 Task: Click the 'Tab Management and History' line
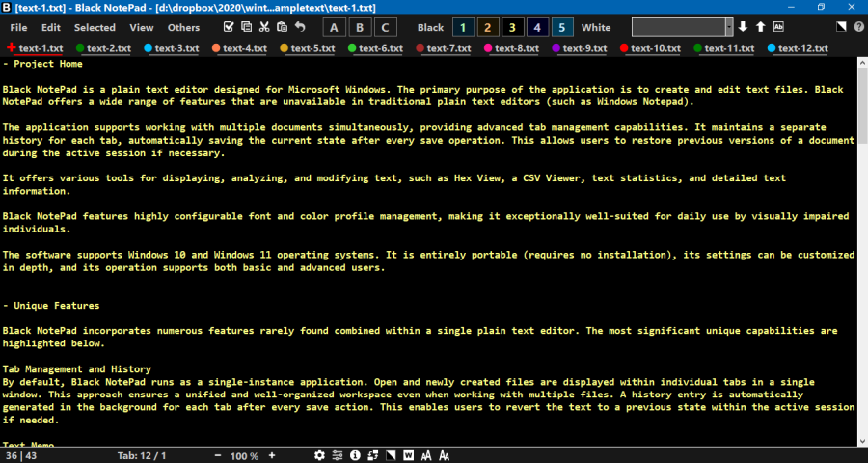(77, 369)
